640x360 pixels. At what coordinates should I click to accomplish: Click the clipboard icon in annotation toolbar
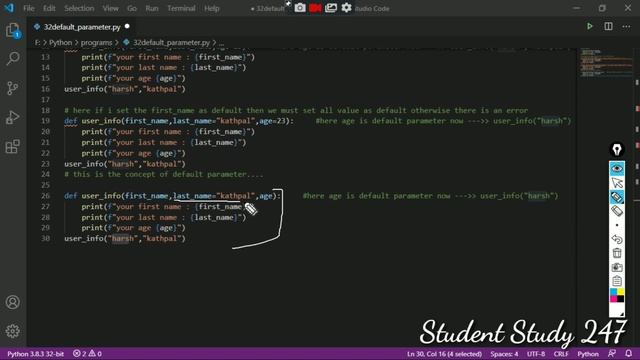click(x=617, y=281)
